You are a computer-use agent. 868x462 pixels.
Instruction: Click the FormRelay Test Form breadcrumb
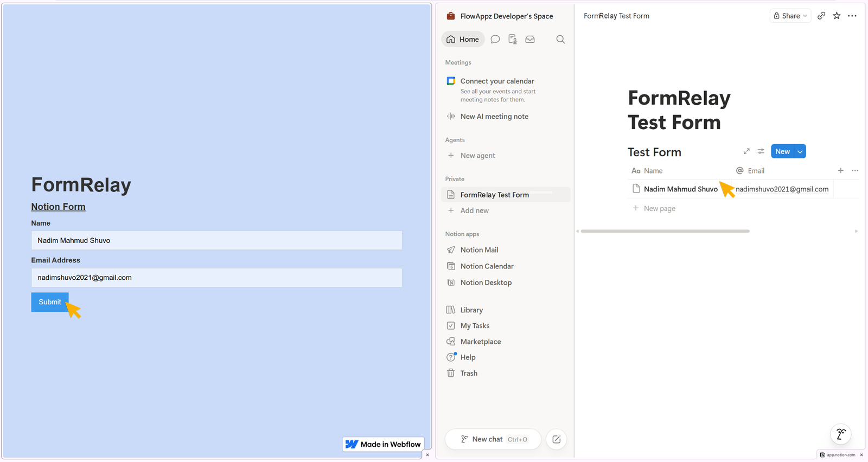616,16
